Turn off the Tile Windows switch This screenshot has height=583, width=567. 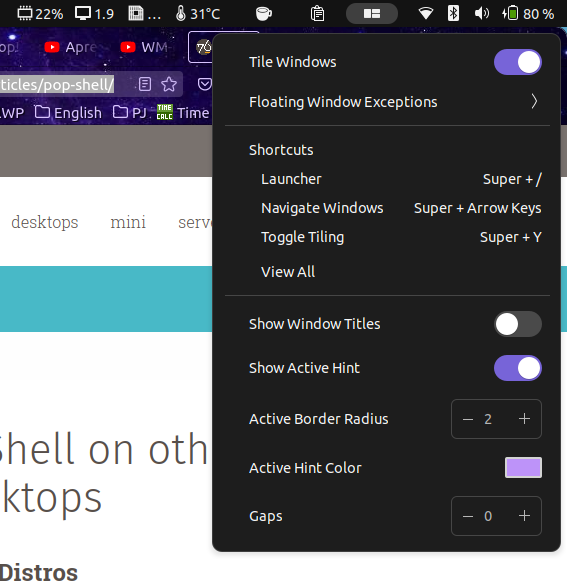coord(518,62)
